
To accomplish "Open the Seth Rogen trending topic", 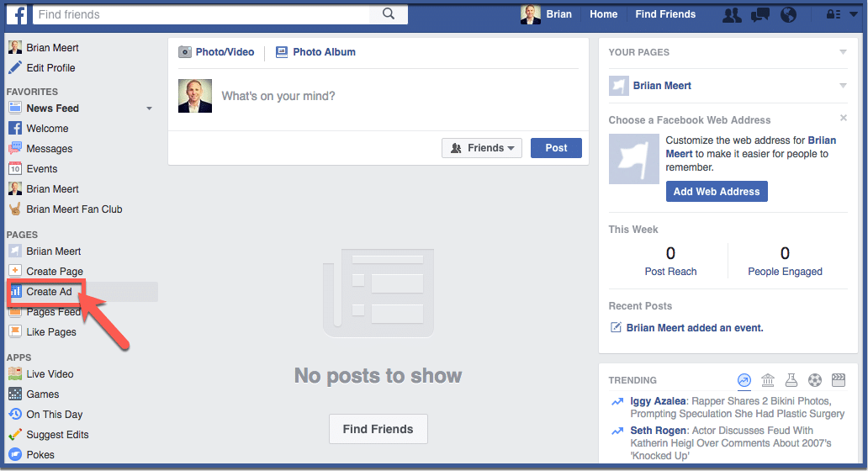I will [659, 431].
